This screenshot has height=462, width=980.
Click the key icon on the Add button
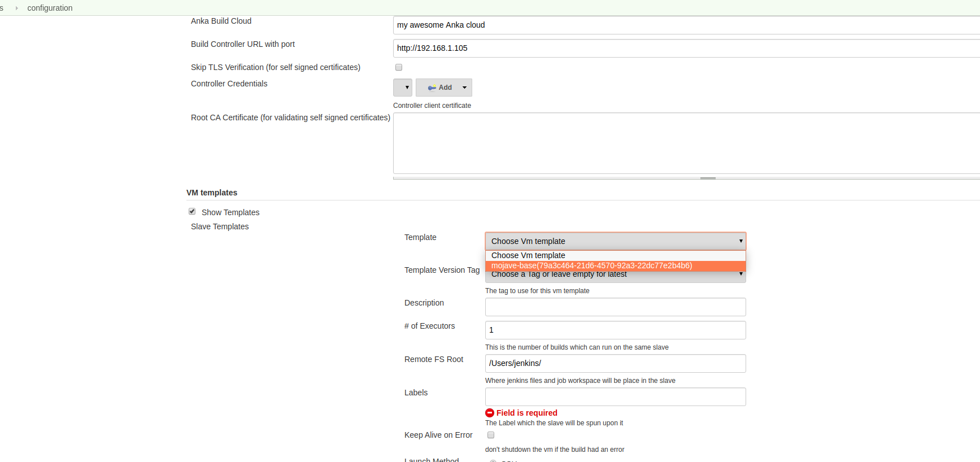(x=432, y=88)
